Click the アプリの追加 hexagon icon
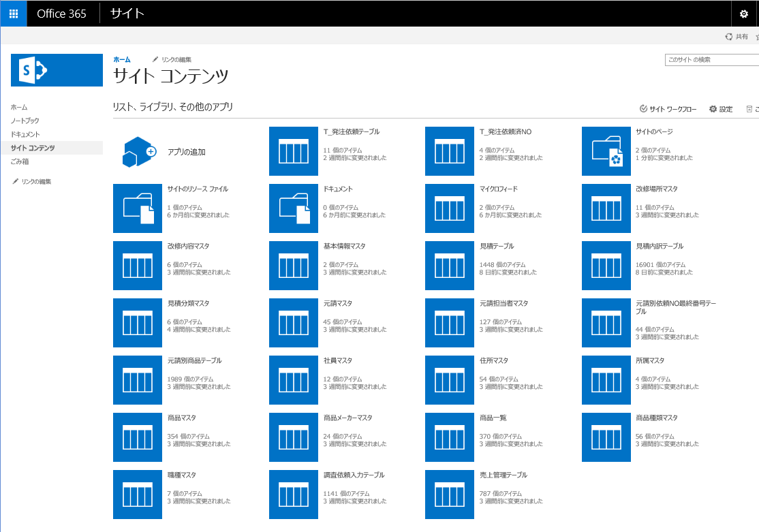The image size is (759, 532). click(137, 151)
